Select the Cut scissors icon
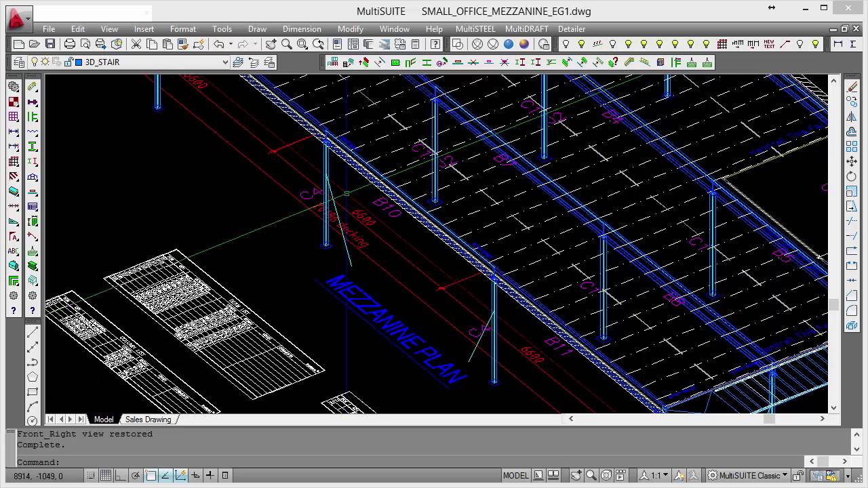868x488 pixels. coord(136,44)
